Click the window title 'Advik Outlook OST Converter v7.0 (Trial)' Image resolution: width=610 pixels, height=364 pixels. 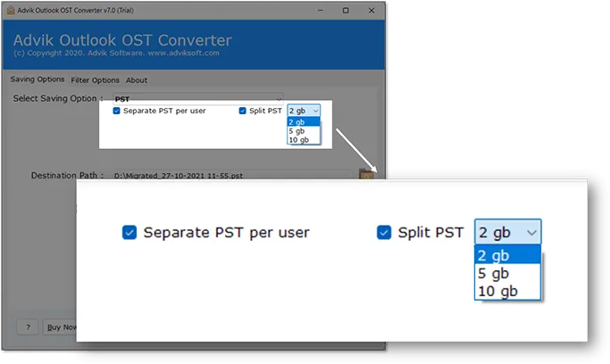pyautogui.click(x=76, y=11)
